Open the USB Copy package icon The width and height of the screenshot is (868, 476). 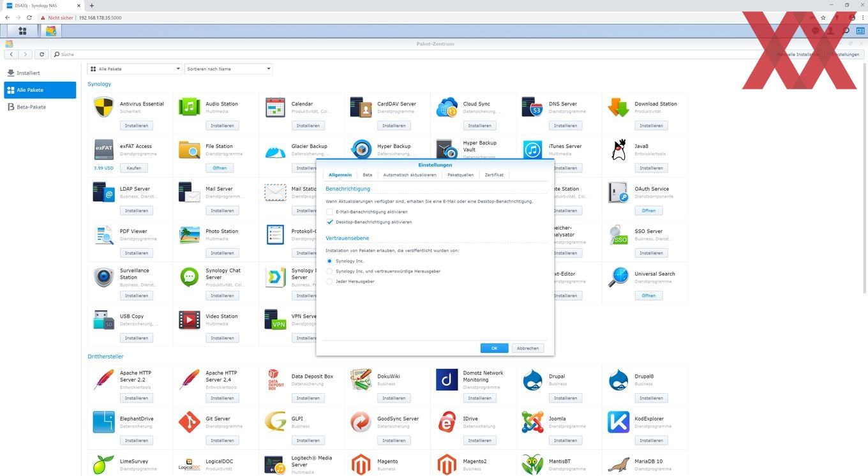point(103,320)
